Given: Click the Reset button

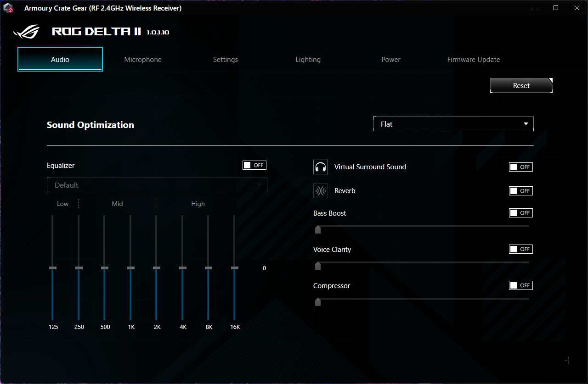Looking at the screenshot, I should pos(521,85).
